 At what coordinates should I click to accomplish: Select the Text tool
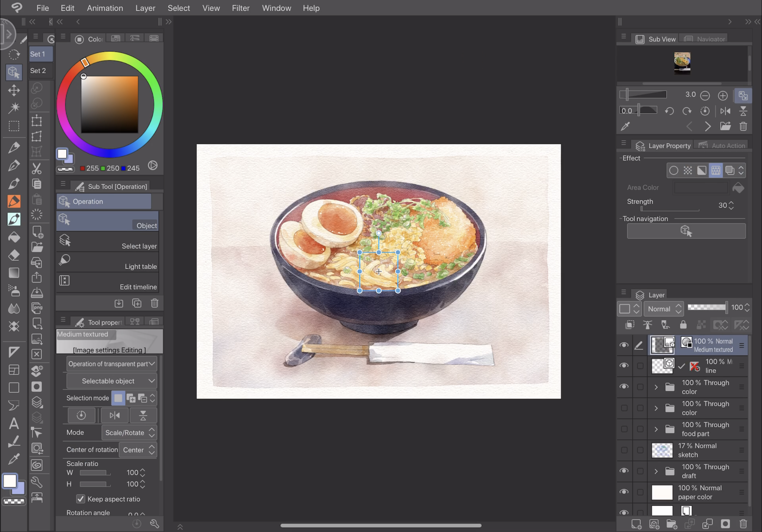pyautogui.click(x=14, y=423)
